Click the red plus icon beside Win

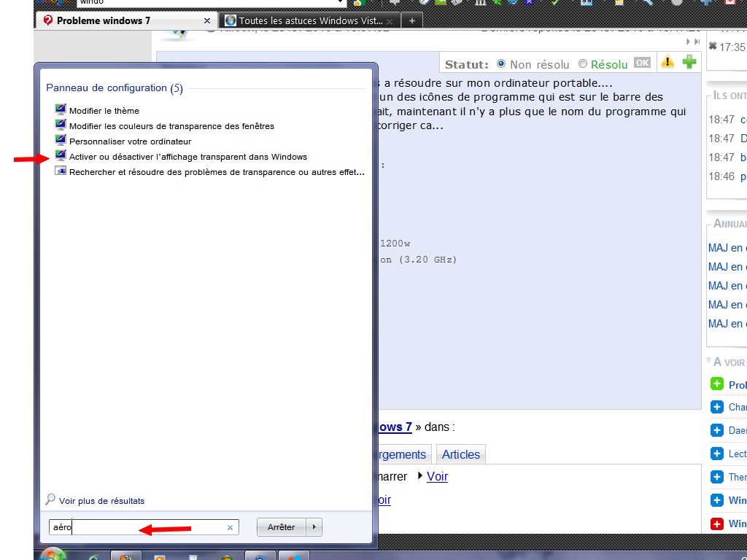717,524
